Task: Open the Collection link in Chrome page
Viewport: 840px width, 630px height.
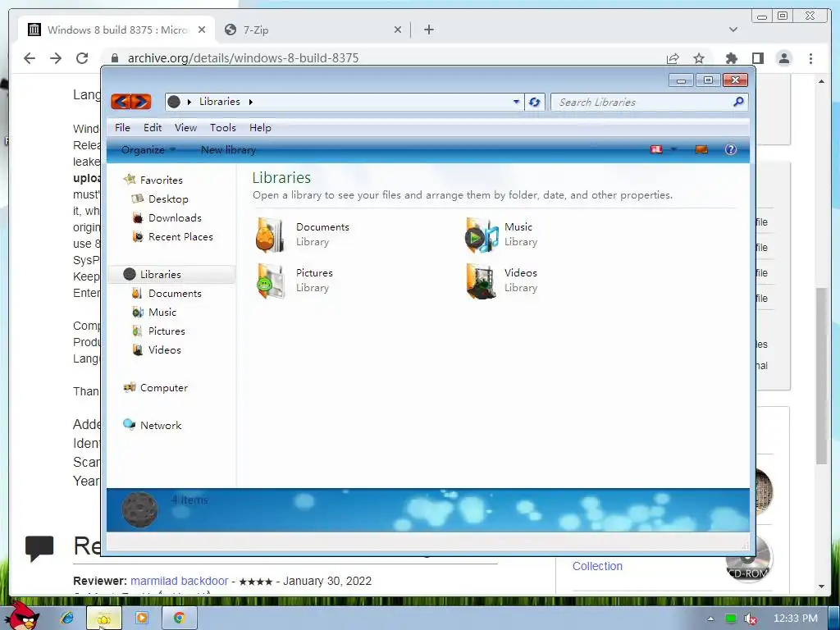Action: click(x=597, y=566)
